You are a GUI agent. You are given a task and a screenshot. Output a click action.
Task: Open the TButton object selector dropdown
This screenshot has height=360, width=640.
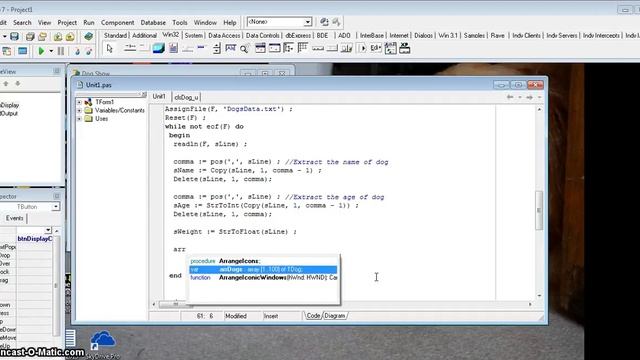coord(56,207)
